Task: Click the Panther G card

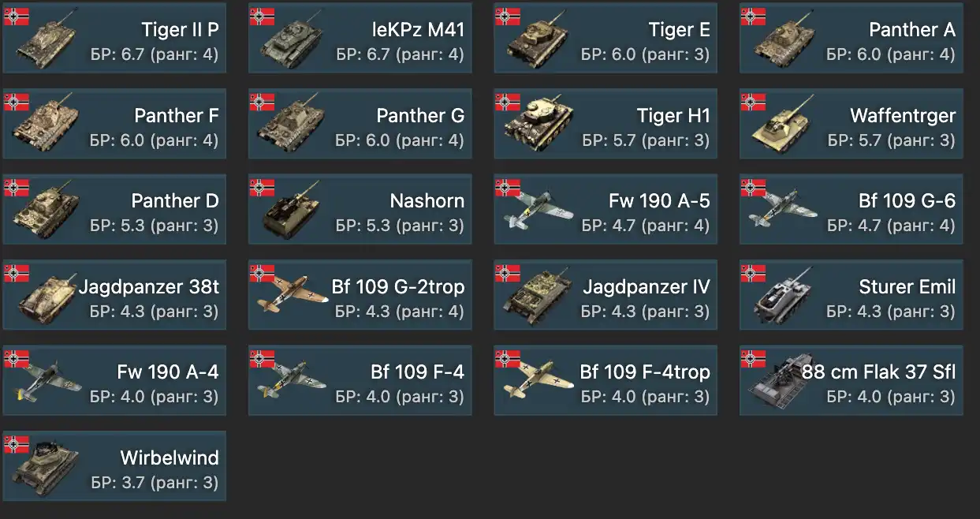Action: pyautogui.click(x=360, y=124)
